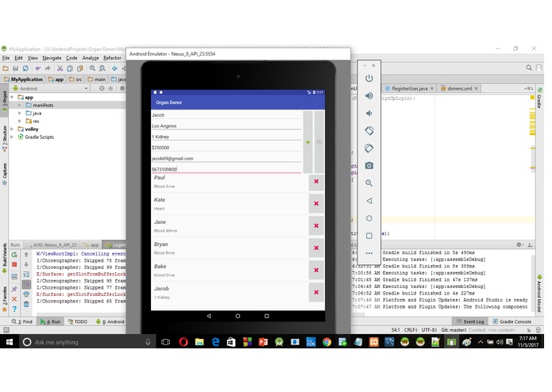552x392 pixels.
Task: Open the TODO tool window
Action: [x=78, y=321]
